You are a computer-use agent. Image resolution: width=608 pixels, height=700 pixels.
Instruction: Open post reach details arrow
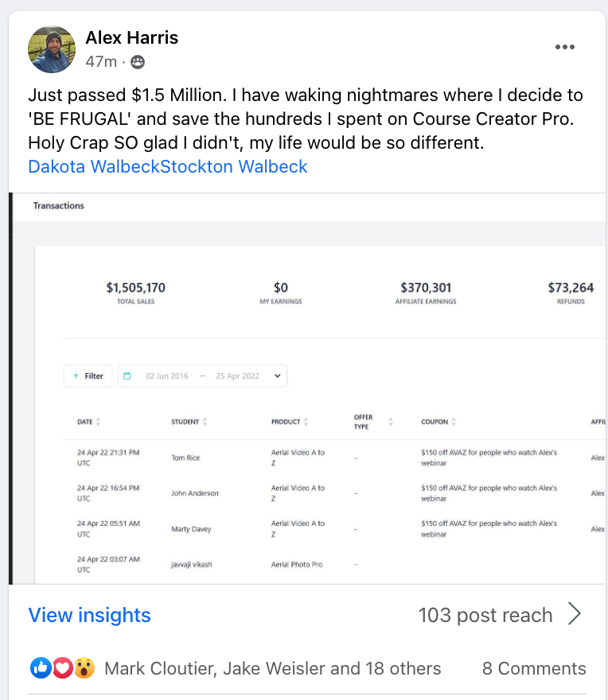(575, 614)
